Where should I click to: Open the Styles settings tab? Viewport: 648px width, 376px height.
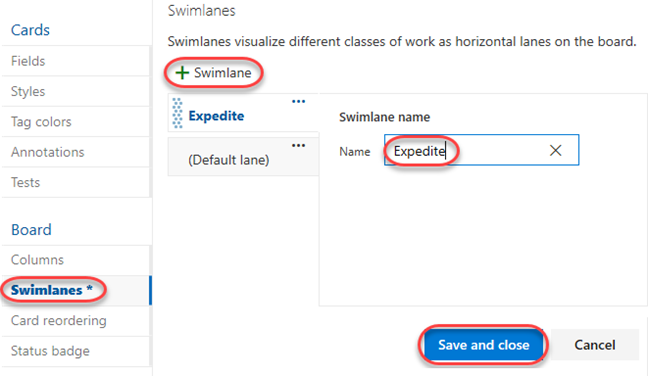[76, 91]
